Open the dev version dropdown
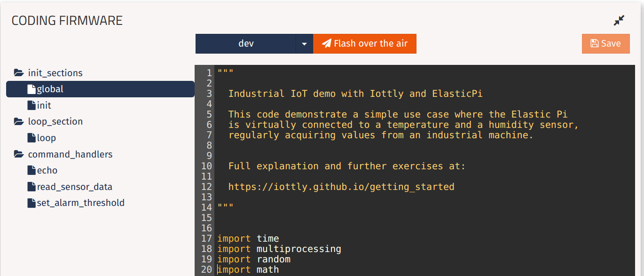This screenshot has width=644, height=276. 305,43
